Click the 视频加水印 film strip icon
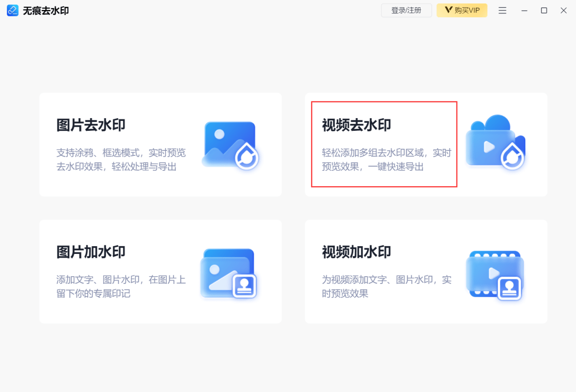This screenshot has height=392, width=576. coord(495,275)
